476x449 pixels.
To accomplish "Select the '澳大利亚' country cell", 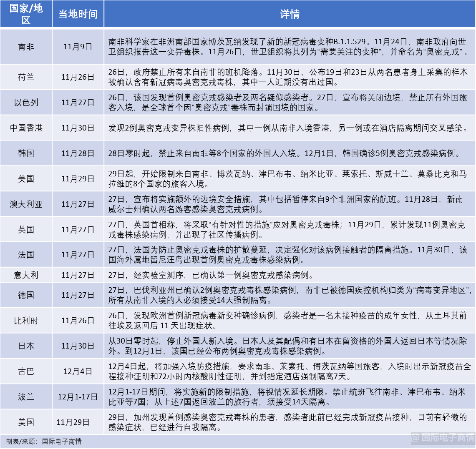I will click(x=26, y=204).
